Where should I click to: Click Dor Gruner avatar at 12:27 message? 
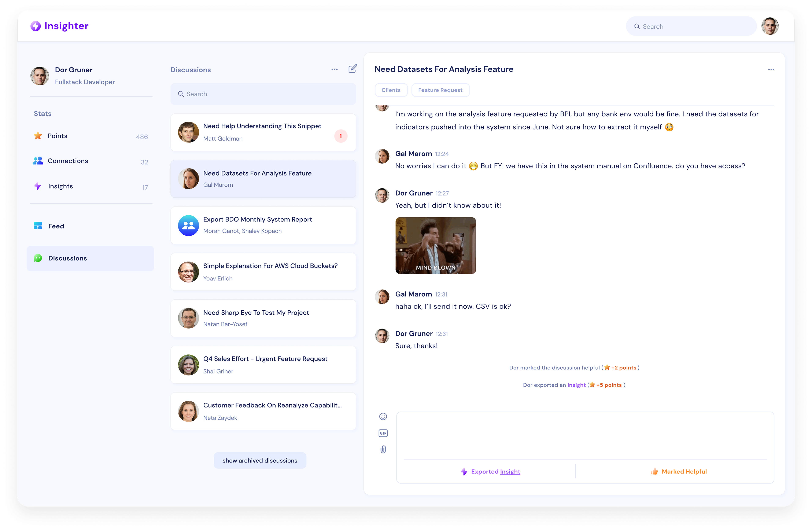382,195
